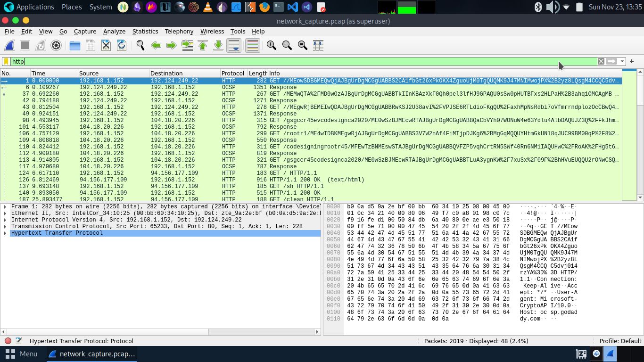This screenshot has width=644, height=362.
Task: Jump to the last packet icon
Action: (x=218, y=45)
